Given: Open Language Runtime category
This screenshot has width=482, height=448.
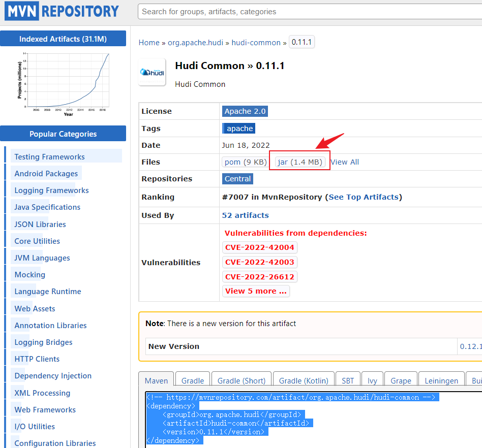Looking at the screenshot, I should pos(48,292).
